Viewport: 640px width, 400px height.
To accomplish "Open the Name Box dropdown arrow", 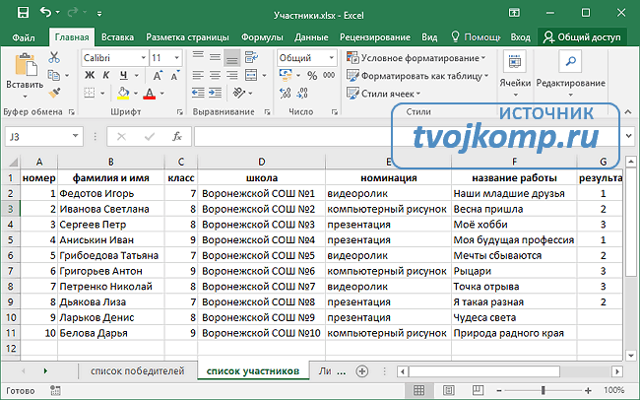I will [x=75, y=136].
